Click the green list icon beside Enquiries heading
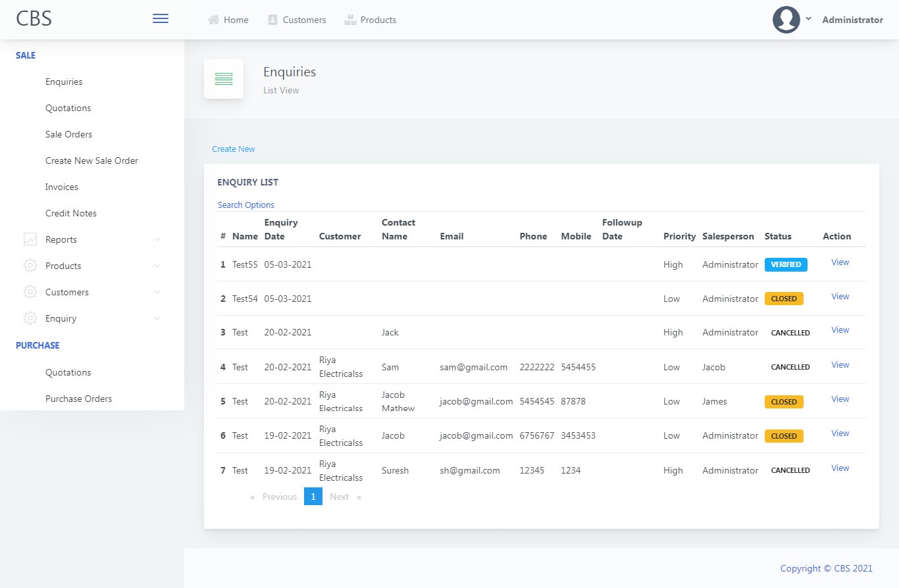Viewport: 899px width, 588px height. click(224, 79)
